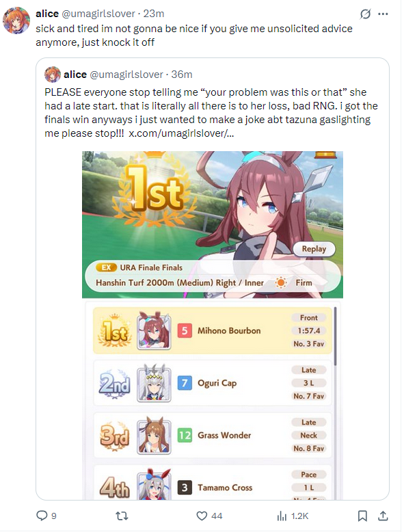Click the results list scrollbar
The height and width of the screenshot is (532, 404).
point(335,336)
